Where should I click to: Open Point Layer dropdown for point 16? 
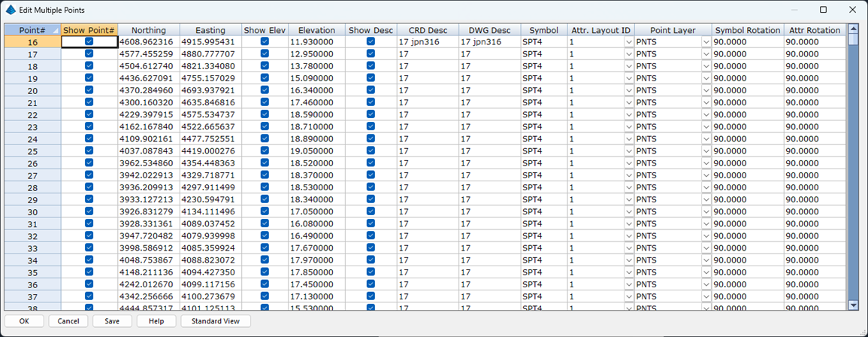(x=706, y=41)
